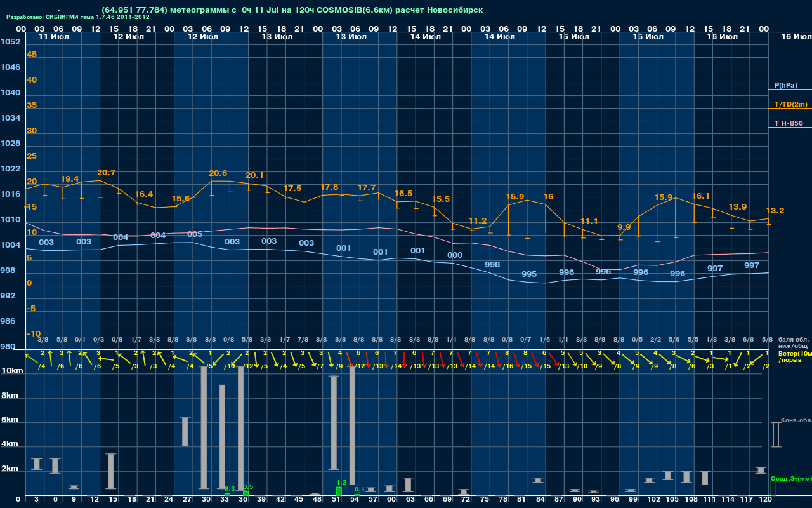The height and width of the screenshot is (508, 812).
Task: Click the blue line under the P(hPa) legend
Action: coord(790,90)
